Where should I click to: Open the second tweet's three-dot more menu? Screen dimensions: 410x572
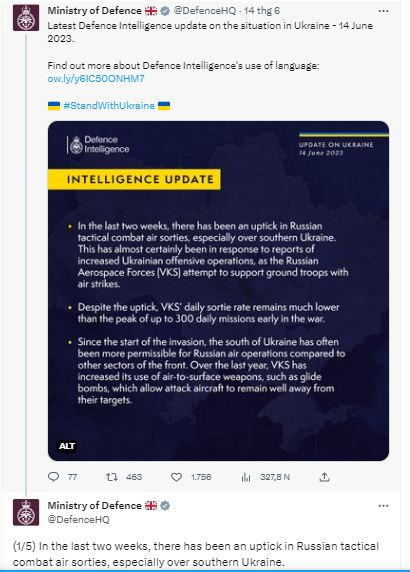click(383, 506)
